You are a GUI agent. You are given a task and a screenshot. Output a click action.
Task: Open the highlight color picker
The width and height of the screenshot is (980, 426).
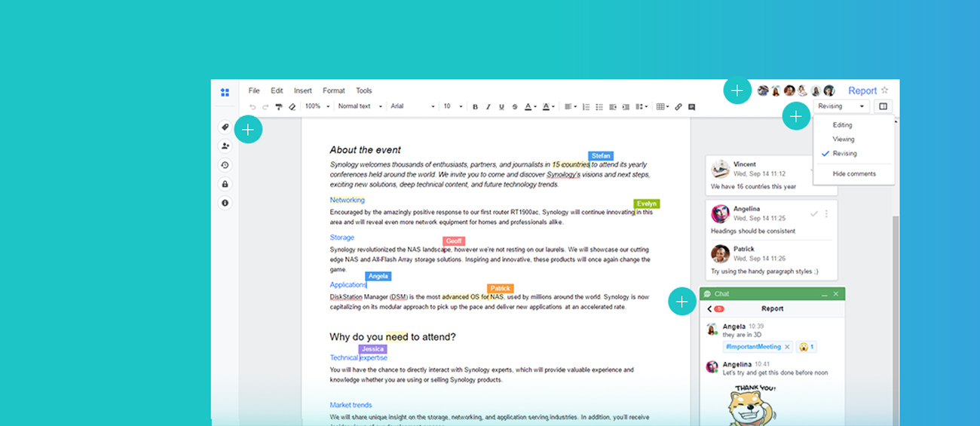click(x=548, y=107)
